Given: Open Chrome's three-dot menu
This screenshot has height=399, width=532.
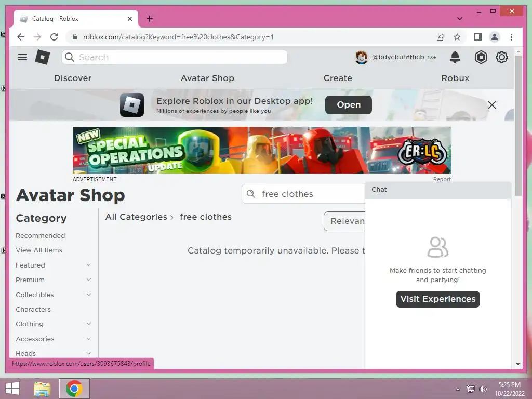Looking at the screenshot, I should 511,37.
